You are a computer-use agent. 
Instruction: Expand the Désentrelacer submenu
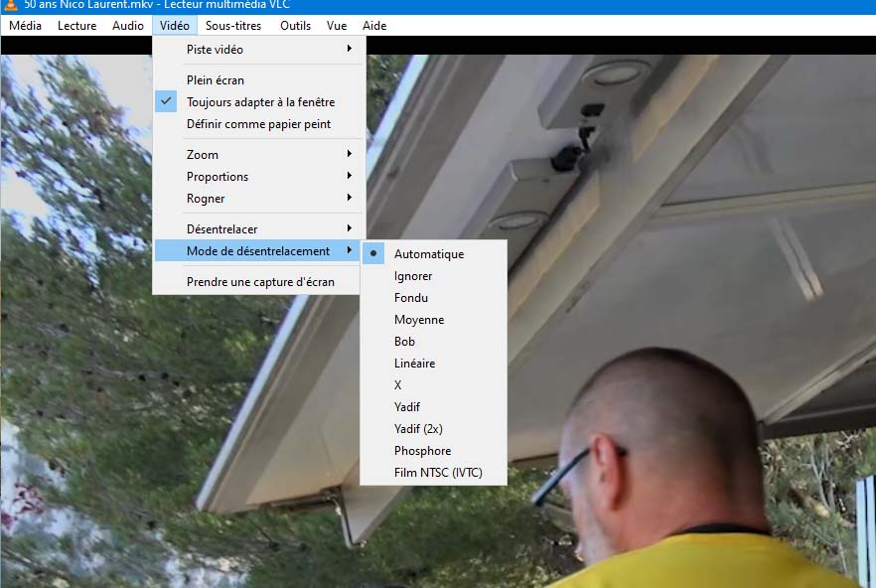259,228
